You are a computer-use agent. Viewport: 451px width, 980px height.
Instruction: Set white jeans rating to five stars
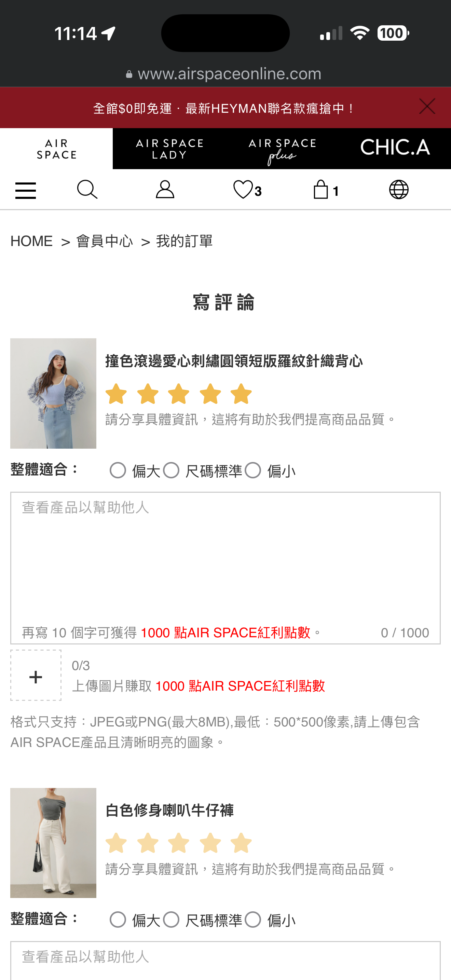pos(241,843)
